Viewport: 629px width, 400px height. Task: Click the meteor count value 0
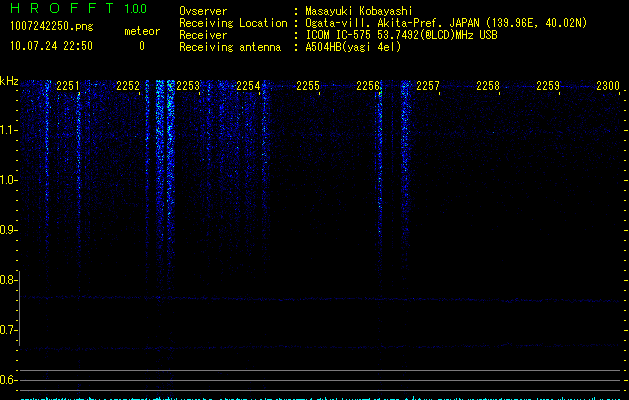tap(142, 46)
